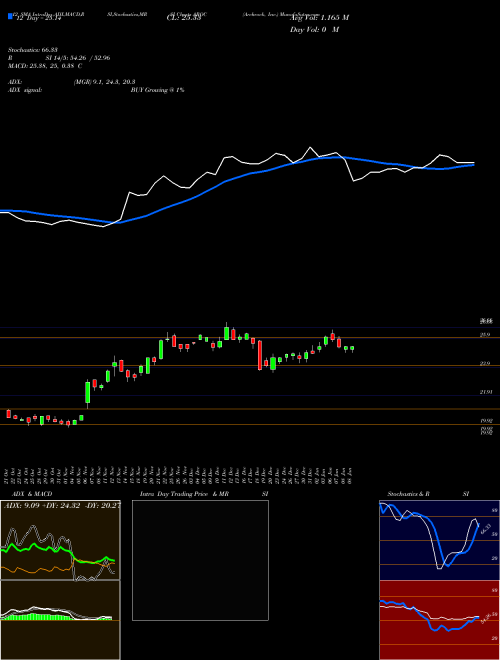The height and width of the screenshot is (660, 500).
Task: Click the red RSI mini chart
Action: tap(439, 620)
